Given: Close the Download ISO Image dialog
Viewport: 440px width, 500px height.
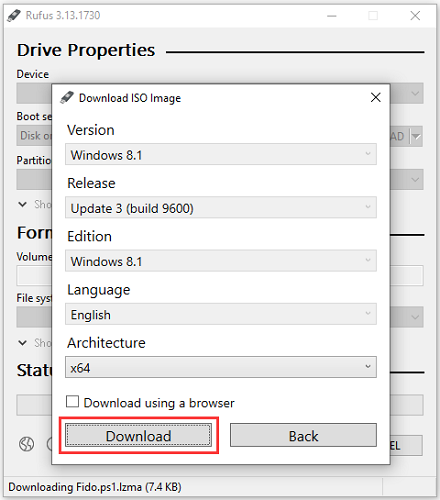Looking at the screenshot, I should [376, 98].
